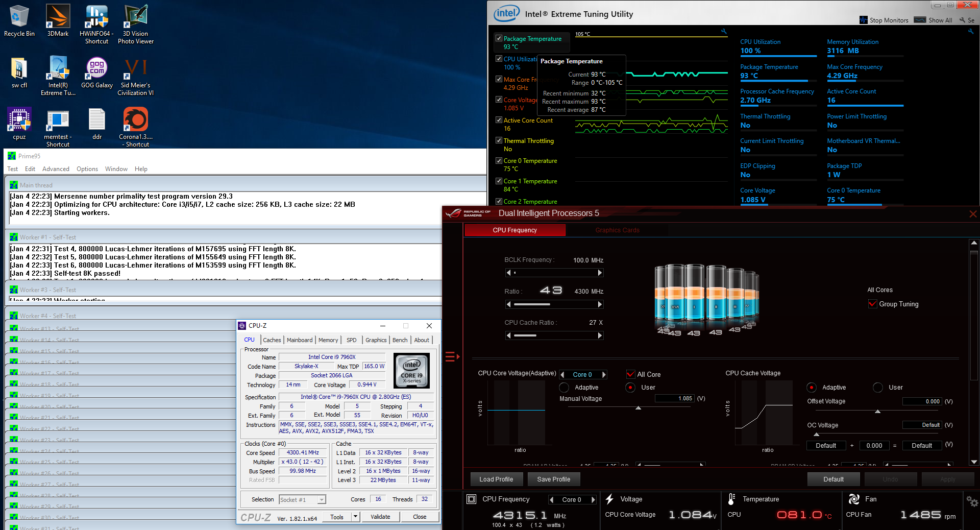Screen dimensions: 980x530
Task: Toggle the Core 0 Temperature checkbox
Action: coord(499,160)
